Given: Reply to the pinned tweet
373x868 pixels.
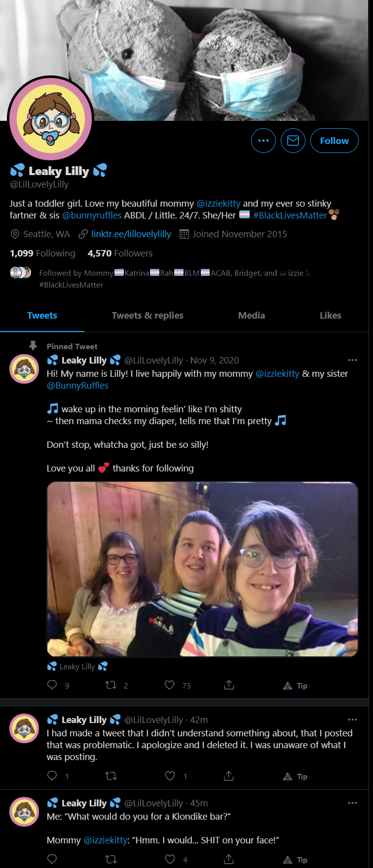Looking at the screenshot, I should [x=52, y=685].
